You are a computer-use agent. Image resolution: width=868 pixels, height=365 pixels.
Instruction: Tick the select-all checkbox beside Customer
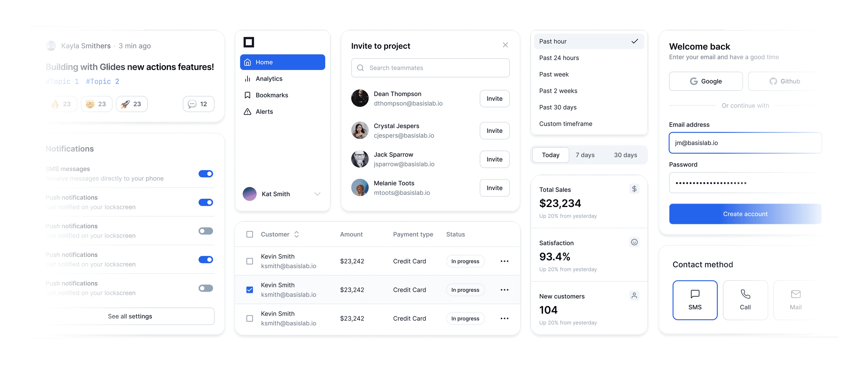(x=249, y=234)
